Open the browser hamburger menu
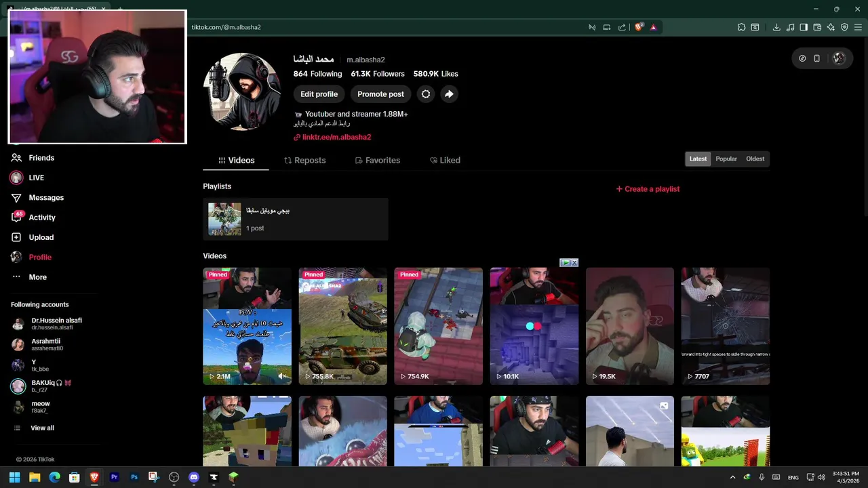Viewport: 868px width, 488px height. coord(859,27)
